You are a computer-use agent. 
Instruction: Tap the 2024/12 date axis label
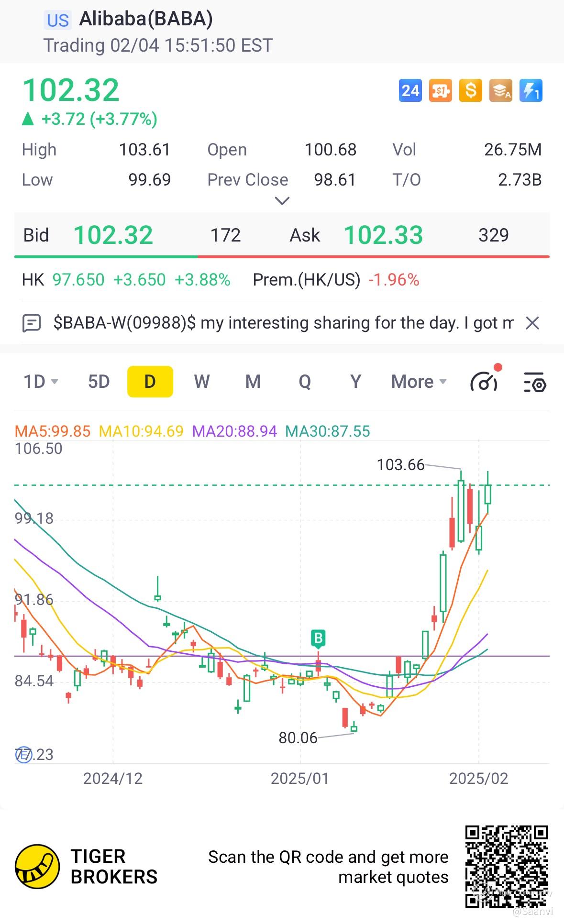(113, 779)
